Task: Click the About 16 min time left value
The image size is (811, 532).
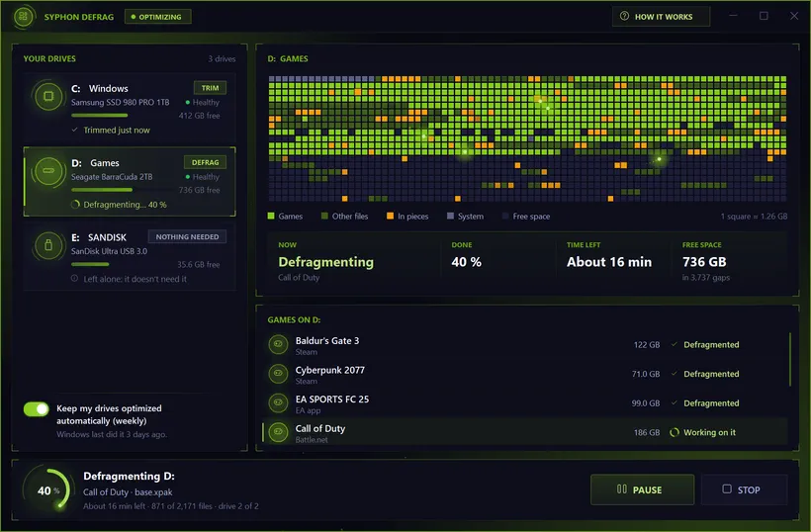Action: coord(609,262)
